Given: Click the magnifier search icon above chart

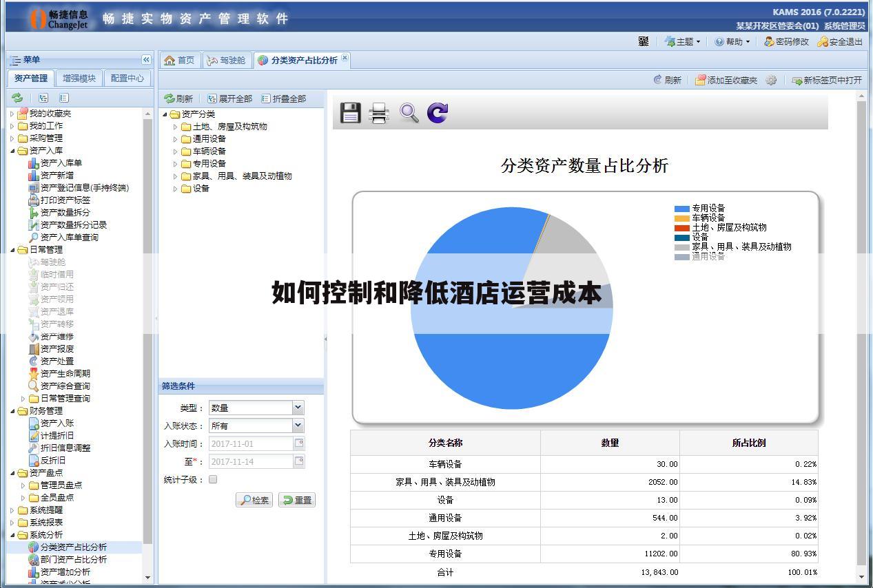Looking at the screenshot, I should [409, 113].
